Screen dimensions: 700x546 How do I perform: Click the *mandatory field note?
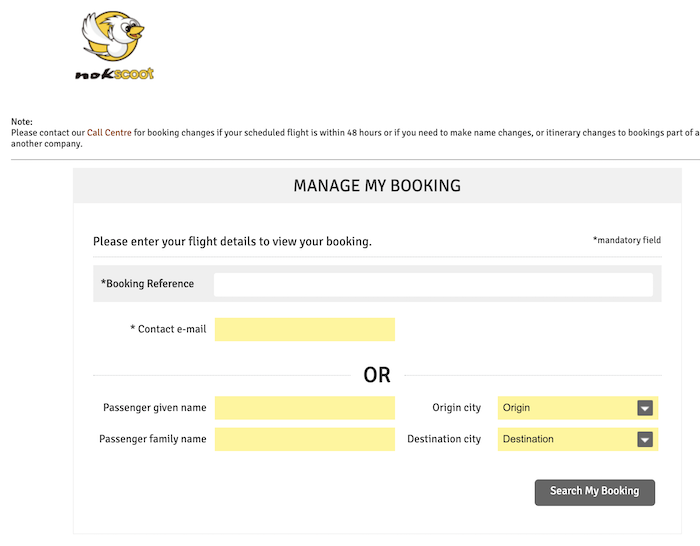627,240
